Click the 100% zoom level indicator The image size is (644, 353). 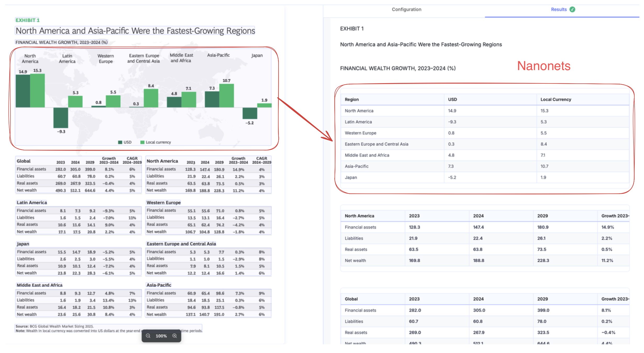161,336
